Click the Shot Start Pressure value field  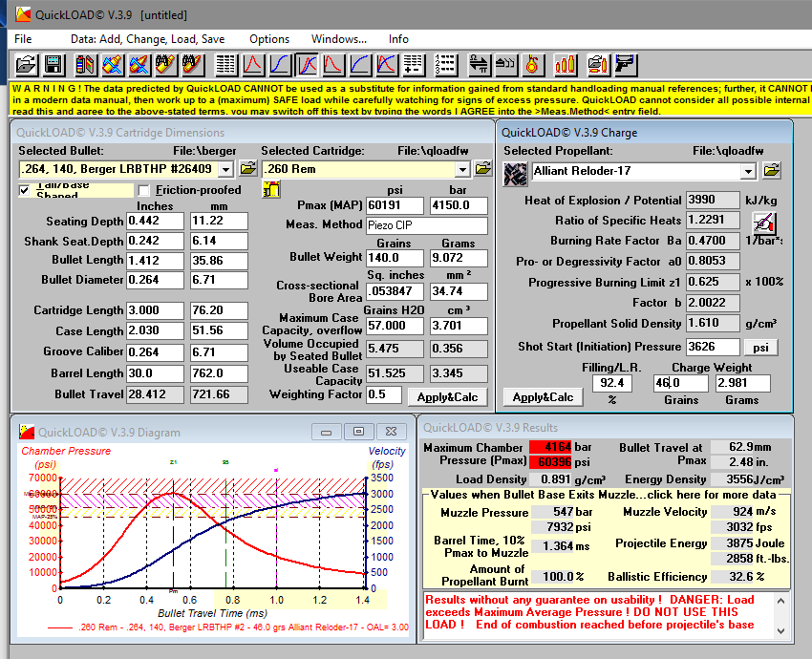click(713, 347)
